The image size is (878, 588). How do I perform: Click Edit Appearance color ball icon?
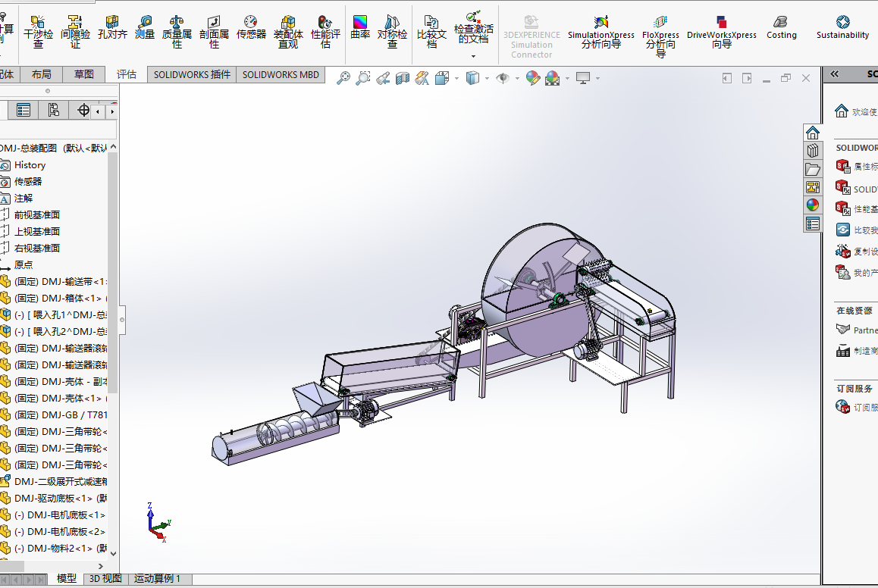(532, 78)
